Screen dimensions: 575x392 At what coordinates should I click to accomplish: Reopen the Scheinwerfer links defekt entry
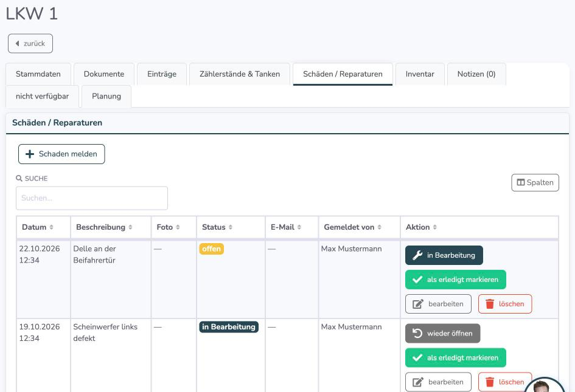(x=442, y=334)
